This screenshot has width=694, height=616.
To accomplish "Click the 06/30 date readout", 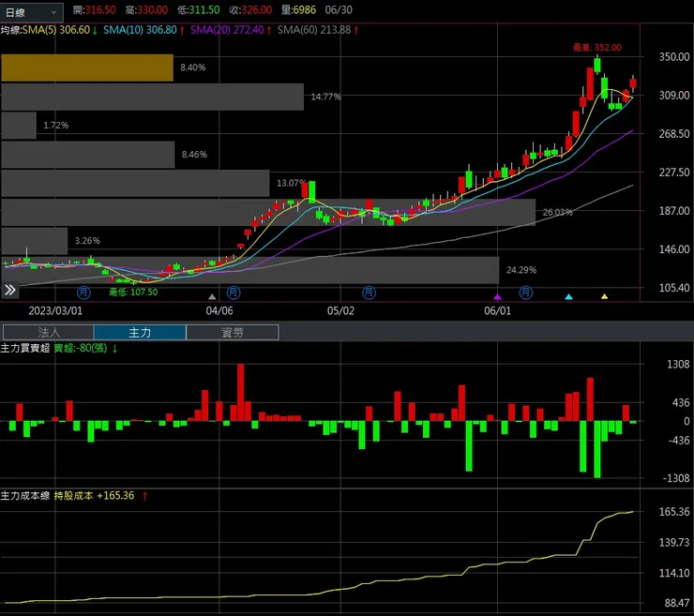I will tap(339, 9).
